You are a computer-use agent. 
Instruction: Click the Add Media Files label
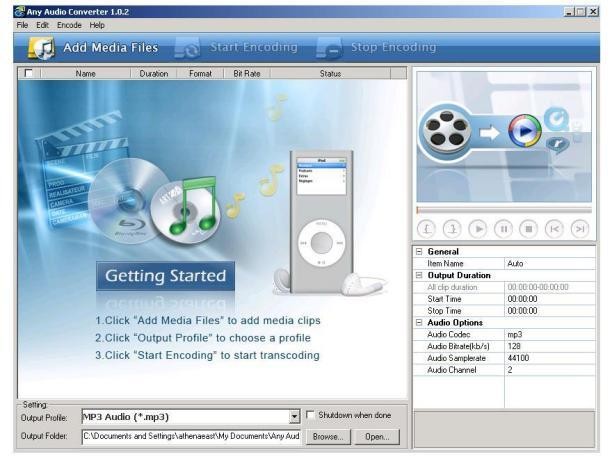110,48
